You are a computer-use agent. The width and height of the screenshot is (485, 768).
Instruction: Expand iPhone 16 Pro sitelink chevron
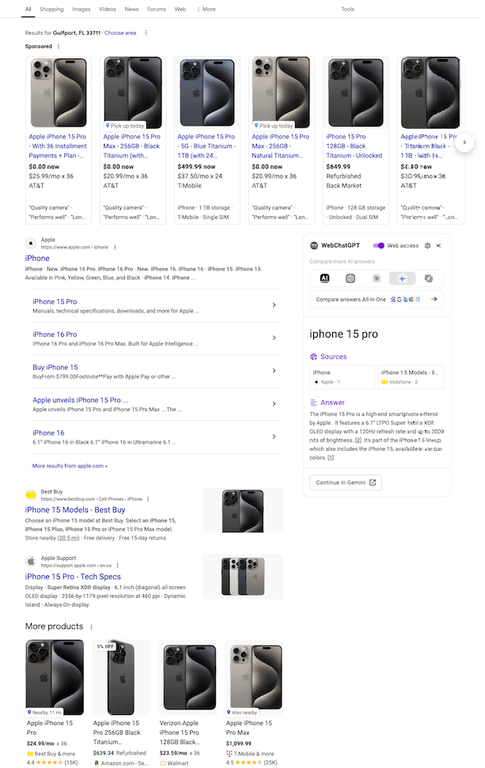tap(274, 338)
